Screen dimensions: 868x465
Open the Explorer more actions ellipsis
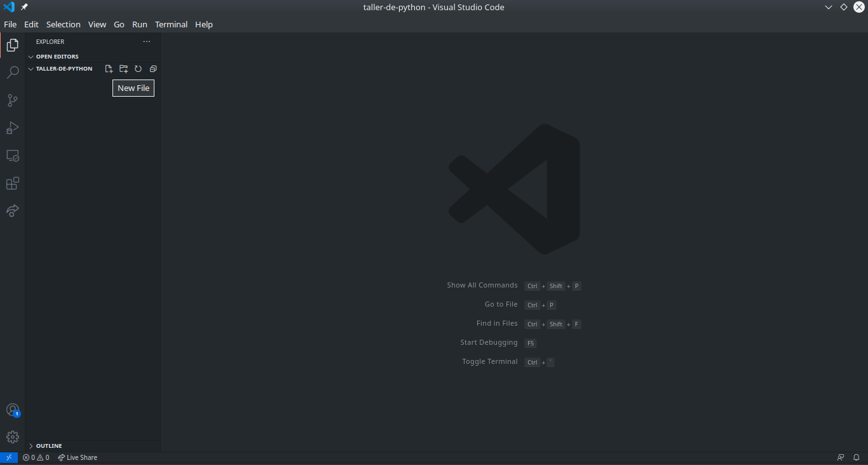pos(147,42)
